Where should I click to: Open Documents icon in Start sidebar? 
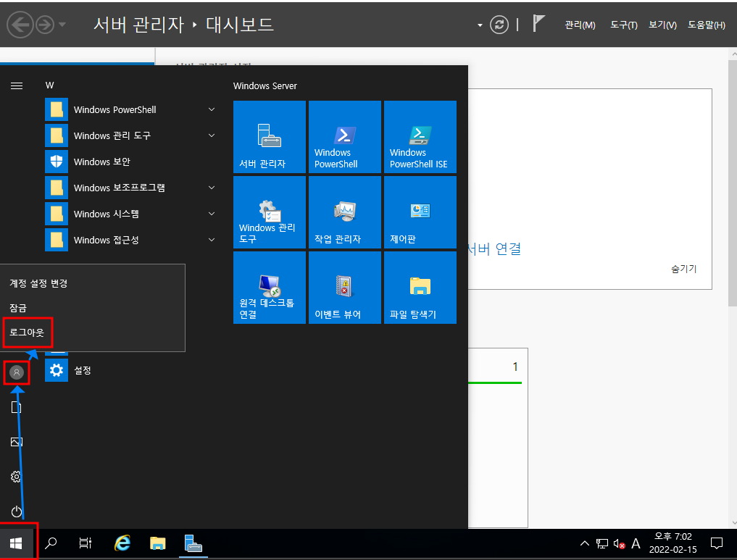[x=17, y=407]
